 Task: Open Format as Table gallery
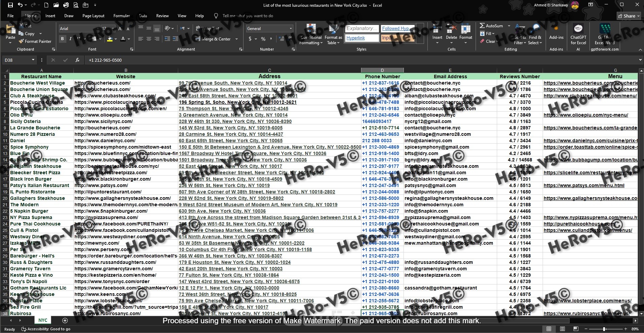tap(333, 34)
